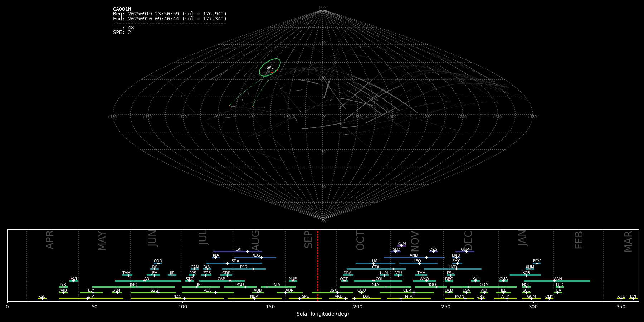This screenshot has width=644, height=322.
Task: Click the EVI shower peak marker
Action: point(633,298)
